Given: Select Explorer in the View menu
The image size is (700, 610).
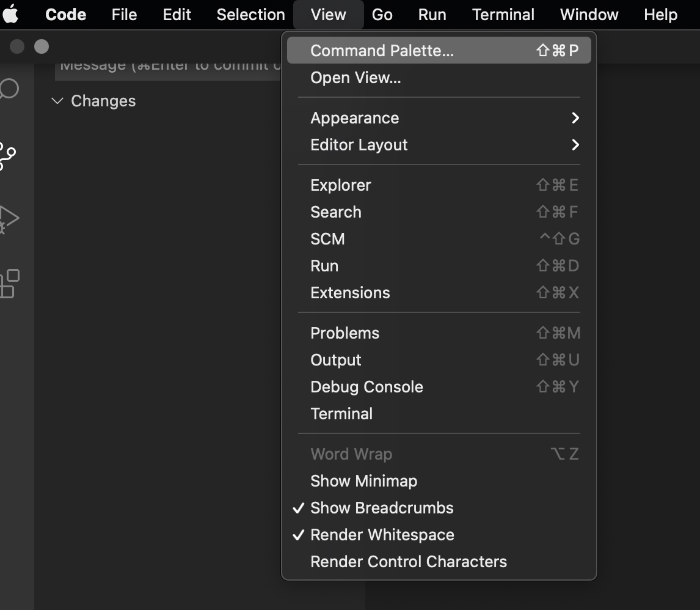Looking at the screenshot, I should [439, 185].
